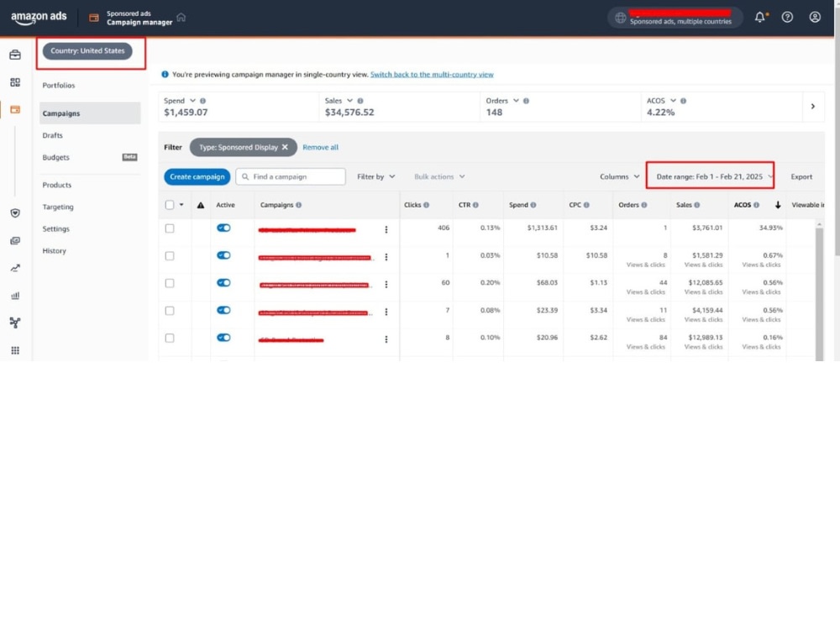
Task: Click Switch back to the multi-country view
Action: tap(432, 75)
